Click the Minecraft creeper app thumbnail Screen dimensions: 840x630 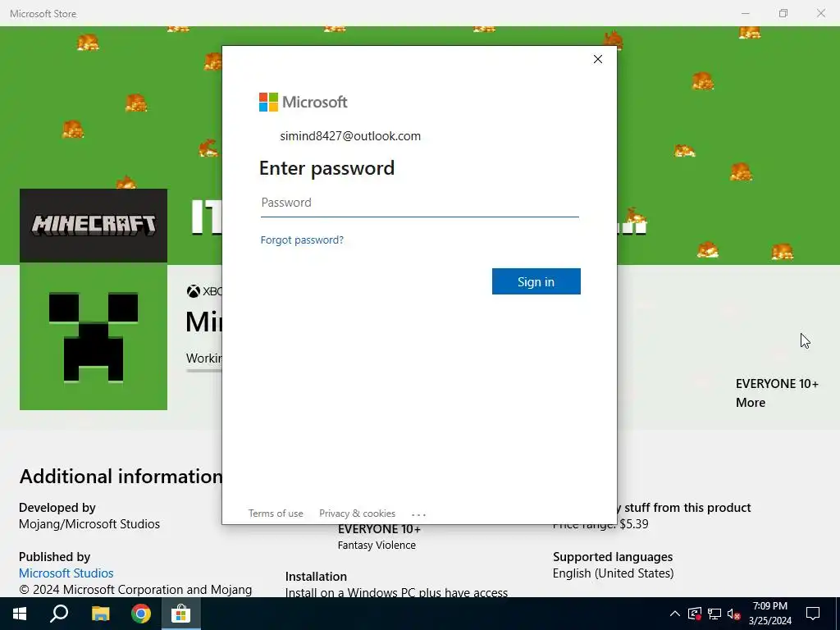click(94, 336)
